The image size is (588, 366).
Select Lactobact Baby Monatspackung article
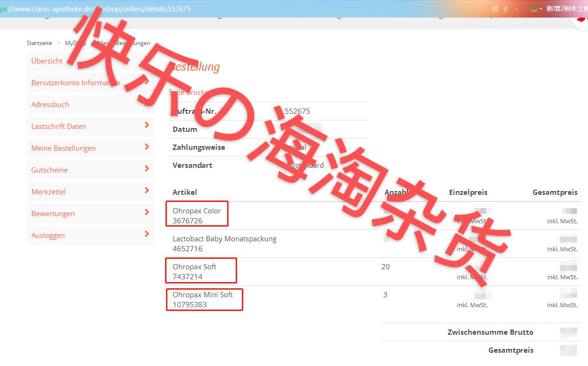click(224, 238)
